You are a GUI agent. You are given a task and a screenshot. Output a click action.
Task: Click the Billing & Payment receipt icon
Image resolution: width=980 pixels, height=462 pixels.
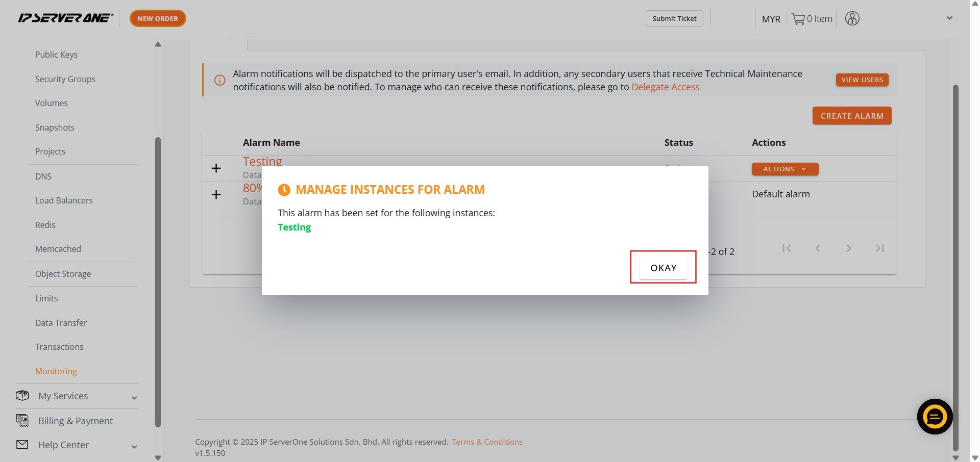(x=22, y=420)
